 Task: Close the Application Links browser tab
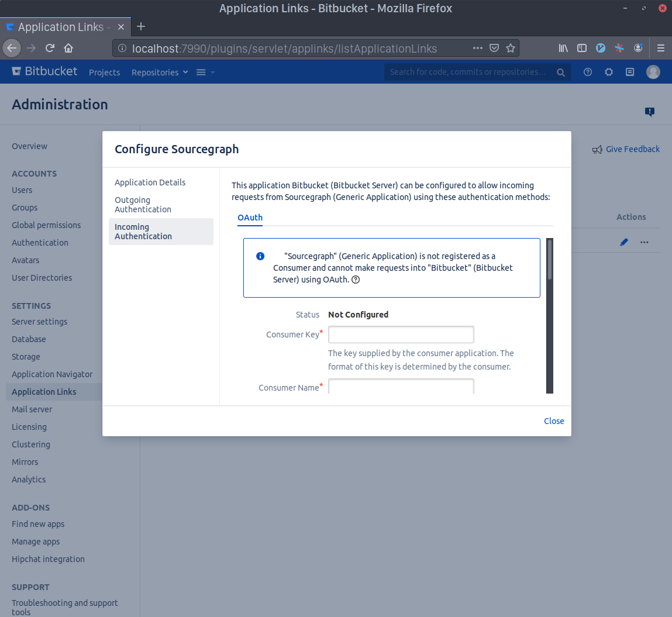pos(121,27)
